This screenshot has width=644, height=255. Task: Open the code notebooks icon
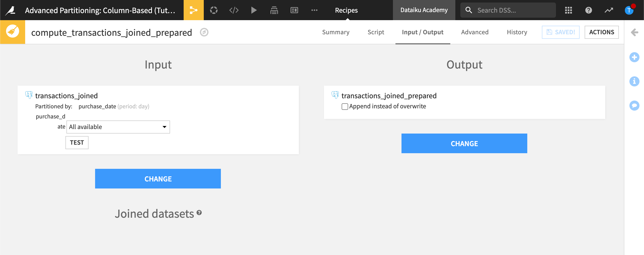[x=234, y=10]
